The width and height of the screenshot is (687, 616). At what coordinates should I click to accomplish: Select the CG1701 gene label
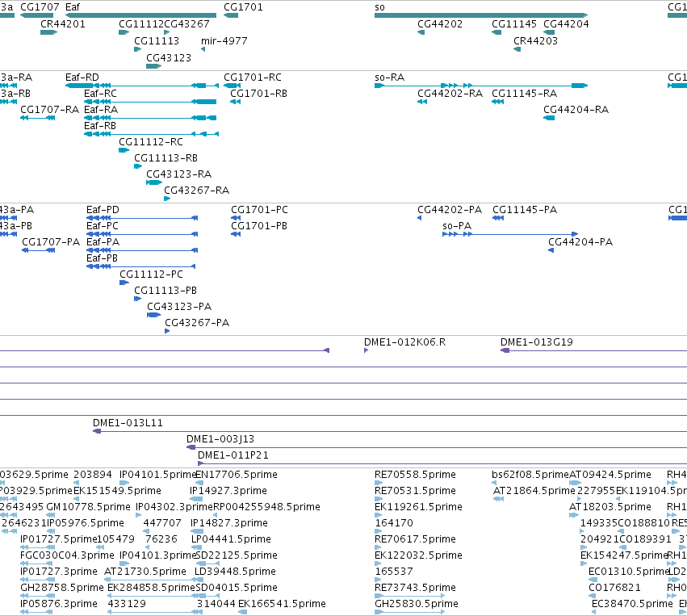pyautogui.click(x=243, y=7)
